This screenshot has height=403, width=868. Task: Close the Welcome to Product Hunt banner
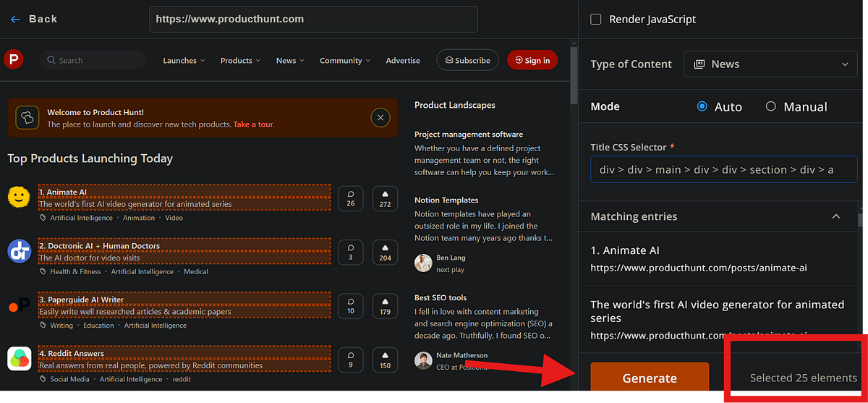[x=380, y=117]
